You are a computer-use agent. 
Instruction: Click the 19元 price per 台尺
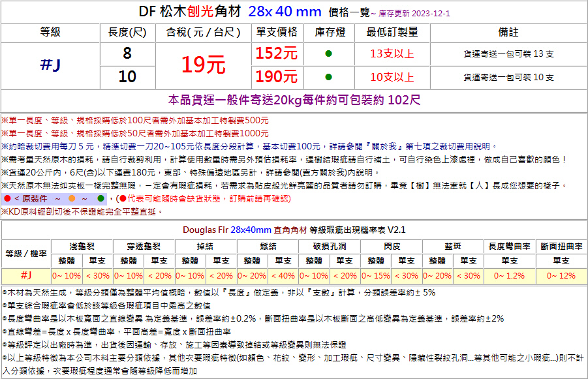coord(203,65)
